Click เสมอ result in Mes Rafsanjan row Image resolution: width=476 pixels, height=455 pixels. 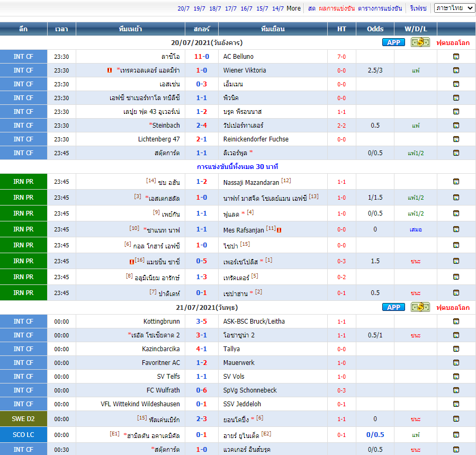[x=416, y=230]
